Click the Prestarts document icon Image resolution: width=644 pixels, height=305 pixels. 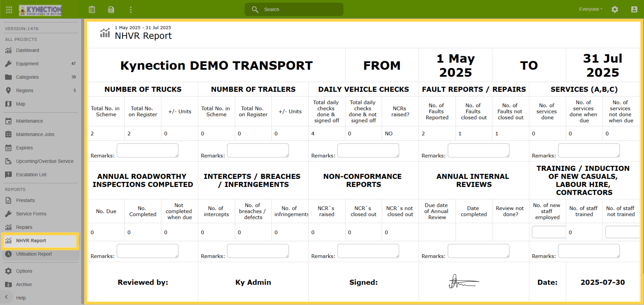9,200
